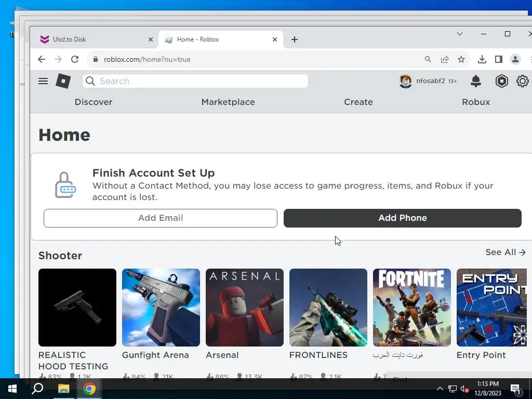Click the muted volume icon in system tray
Image resolution: width=532 pixels, height=399 pixels.
pyautogui.click(x=464, y=389)
